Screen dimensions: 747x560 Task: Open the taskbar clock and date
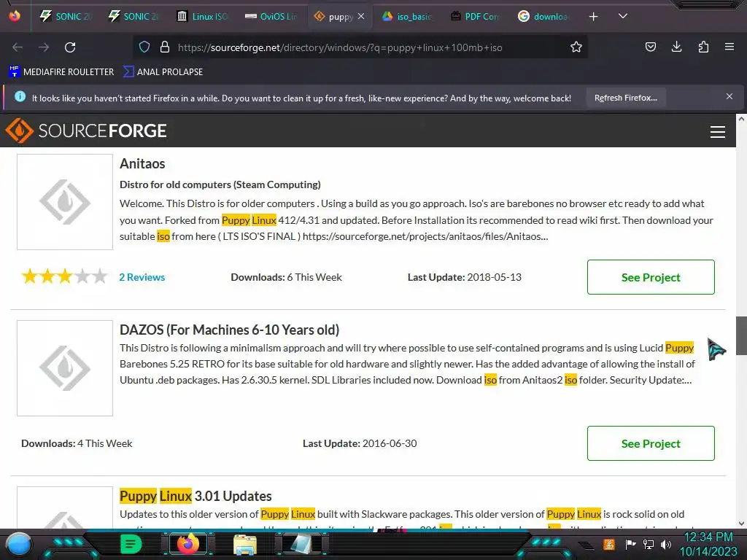pos(708,544)
